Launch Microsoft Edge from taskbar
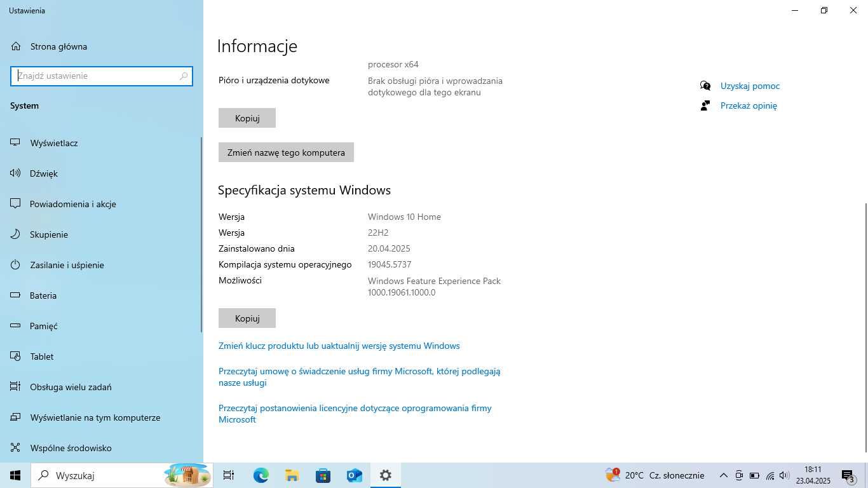This screenshot has width=868, height=488. [x=261, y=475]
